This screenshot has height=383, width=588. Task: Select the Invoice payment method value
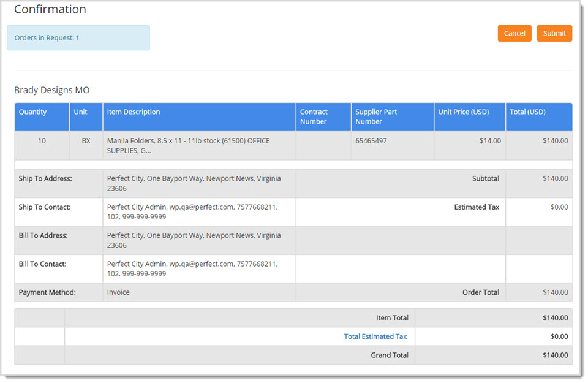(118, 292)
